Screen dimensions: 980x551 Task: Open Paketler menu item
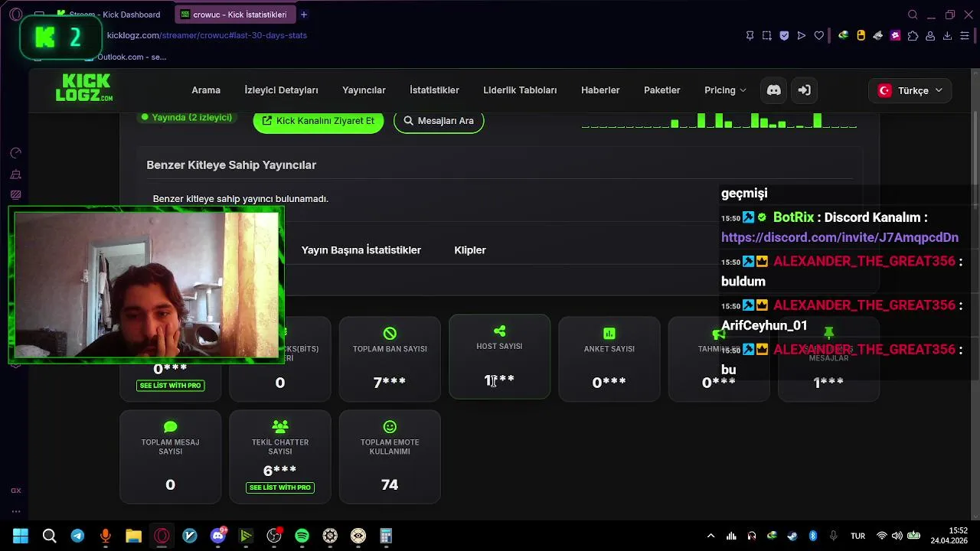[662, 90]
